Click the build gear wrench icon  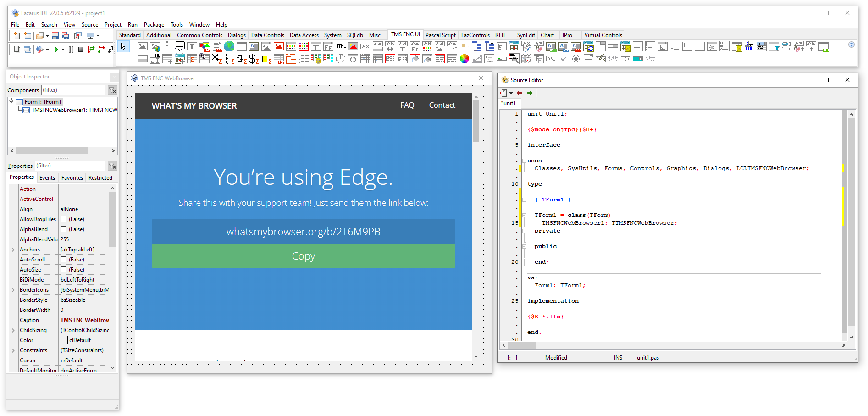point(40,50)
